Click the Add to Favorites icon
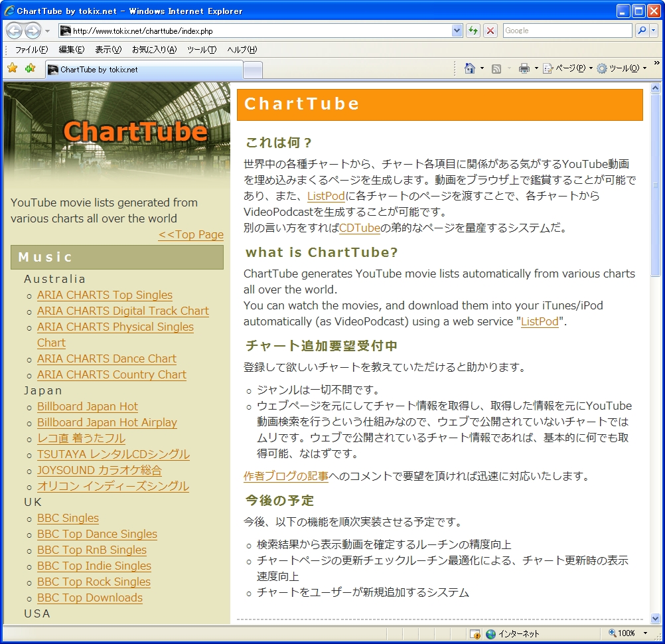 pyautogui.click(x=30, y=68)
